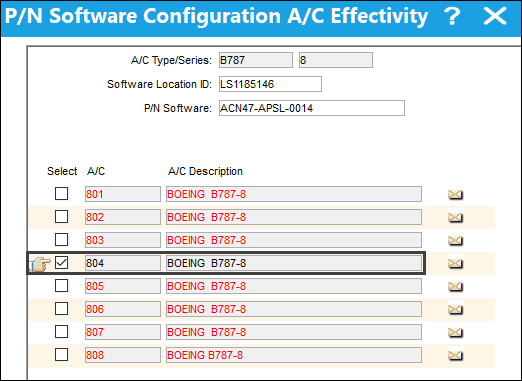This screenshot has width=522, height=381.
Task: Click the BOEING B787-8 description for 808
Action: [x=294, y=355]
